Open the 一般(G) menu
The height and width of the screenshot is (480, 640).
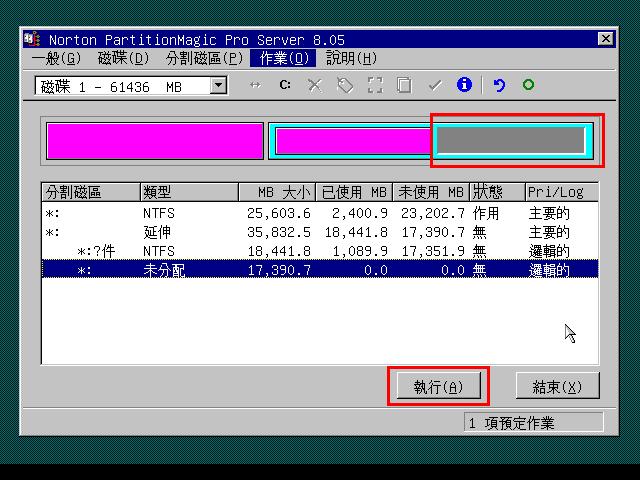(x=56, y=58)
